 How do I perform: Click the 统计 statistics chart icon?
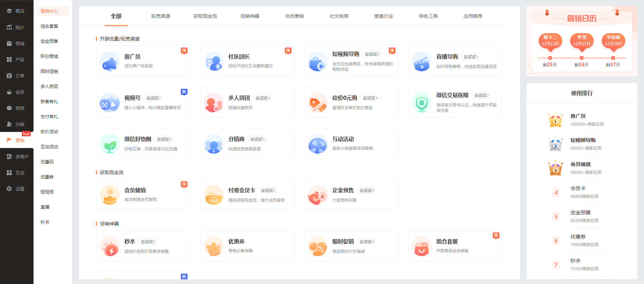click(9, 27)
